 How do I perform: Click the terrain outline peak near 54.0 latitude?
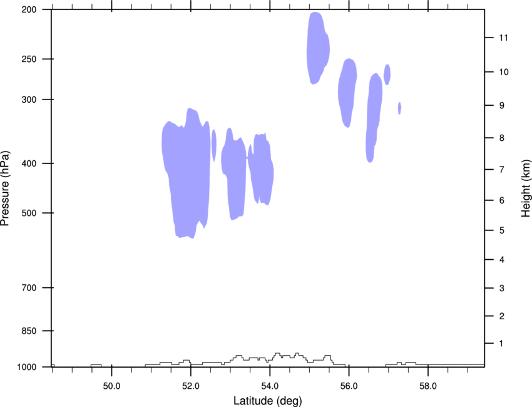tap(277, 354)
